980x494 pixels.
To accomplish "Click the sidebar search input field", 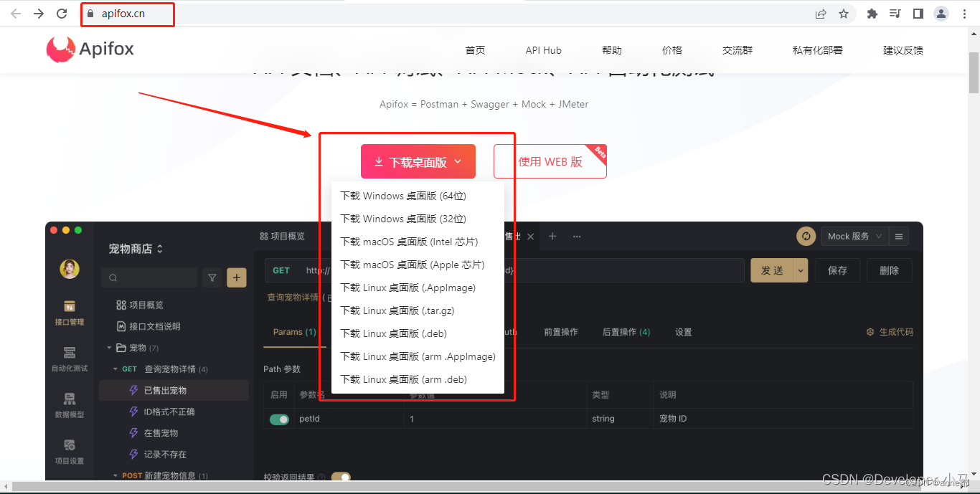I will pyautogui.click(x=149, y=278).
